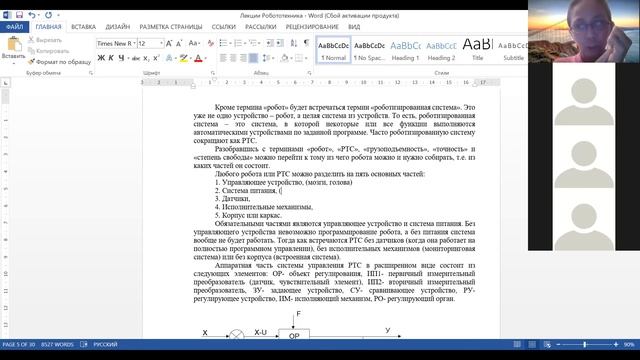
Task: Activate Формат по образцу format painter
Action: (59, 62)
